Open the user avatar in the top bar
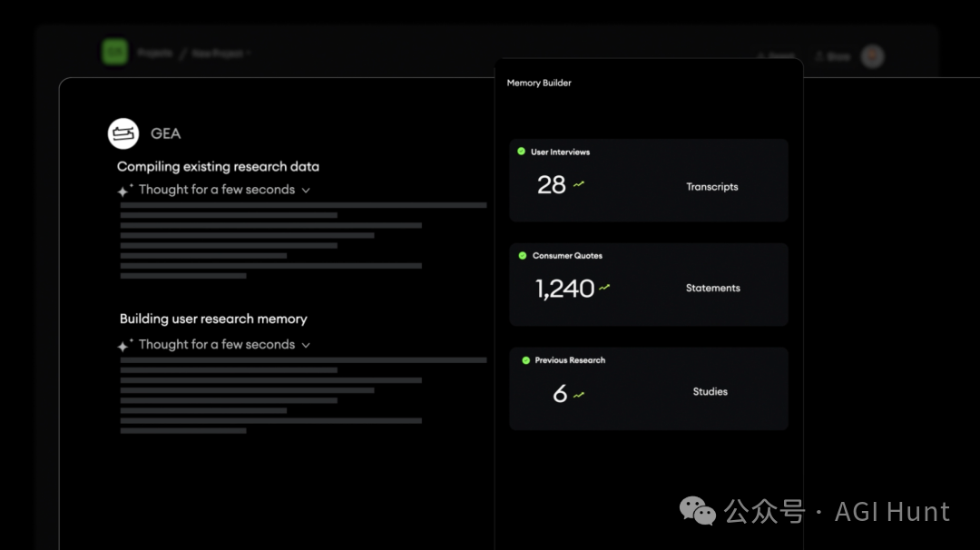This screenshot has width=980, height=550. (873, 56)
